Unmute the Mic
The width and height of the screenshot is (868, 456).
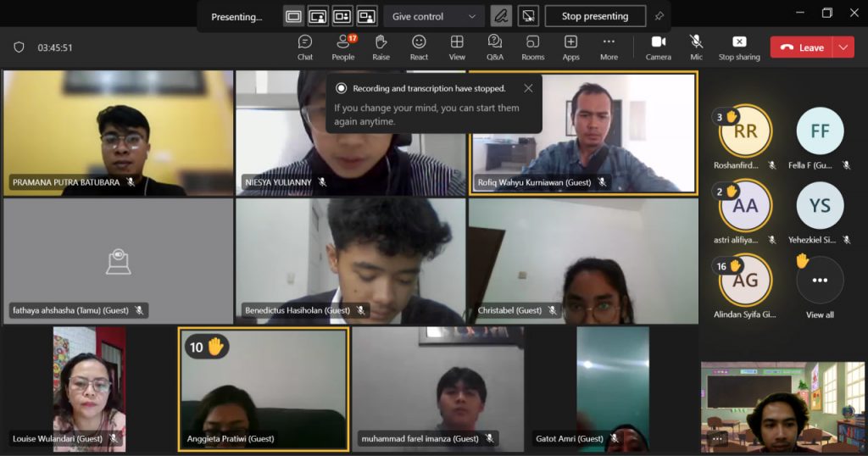coord(697,47)
